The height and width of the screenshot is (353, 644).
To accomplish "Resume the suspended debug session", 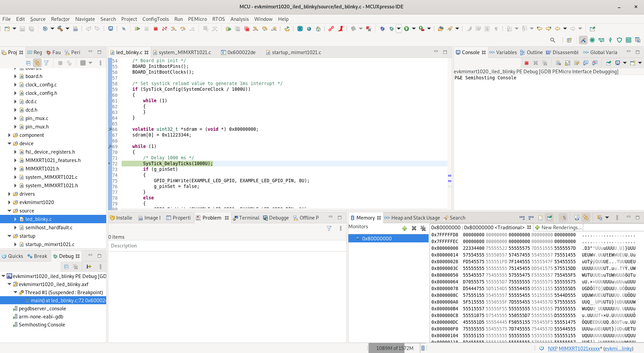I will tap(137, 29).
